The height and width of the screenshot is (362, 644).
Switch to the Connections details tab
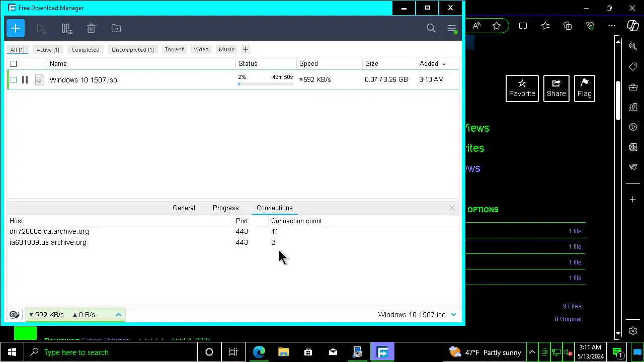pos(274,208)
